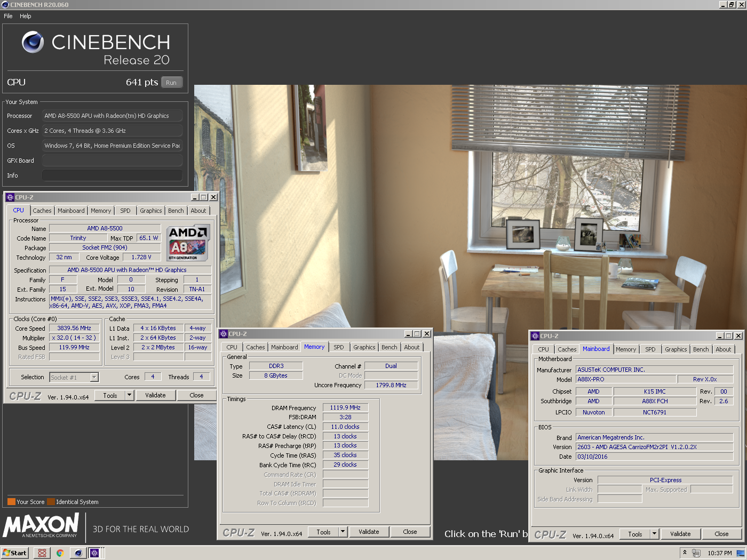This screenshot has height=560, width=747.
Task: Open the About tab in the CPU-Z Mainboard window
Action: (724, 349)
